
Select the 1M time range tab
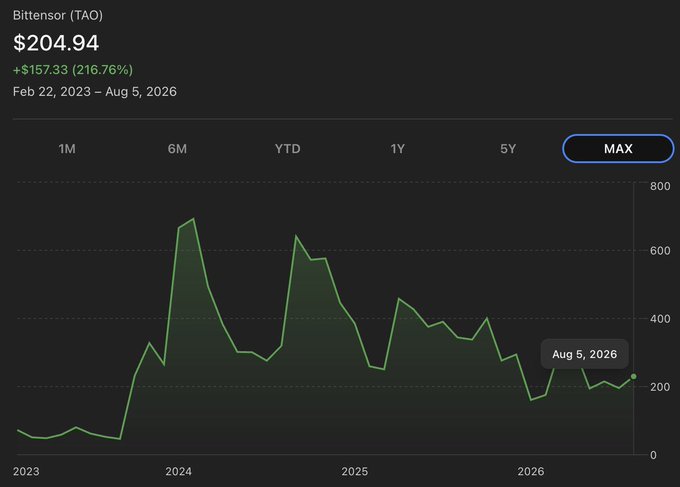click(x=67, y=149)
